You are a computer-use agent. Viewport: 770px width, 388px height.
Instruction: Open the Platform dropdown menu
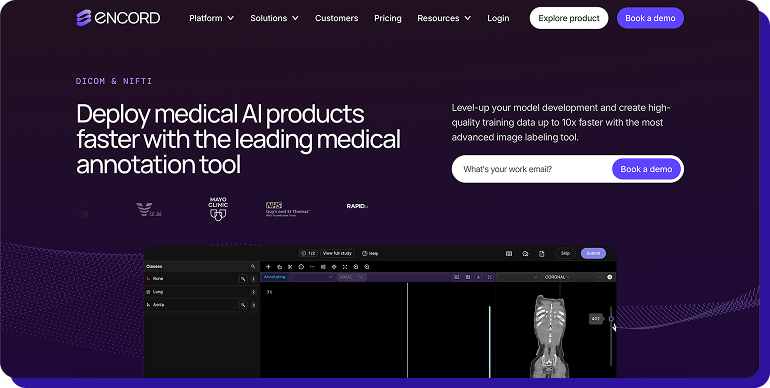pos(211,18)
